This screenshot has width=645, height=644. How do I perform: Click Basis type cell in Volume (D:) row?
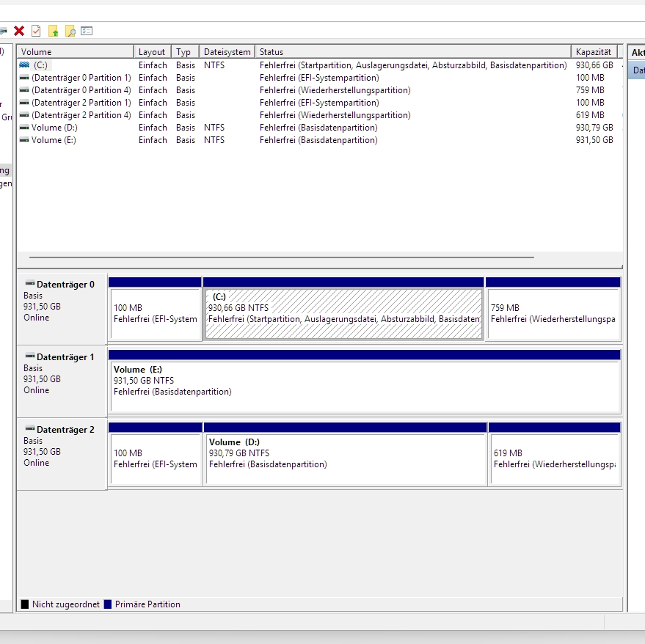[186, 128]
